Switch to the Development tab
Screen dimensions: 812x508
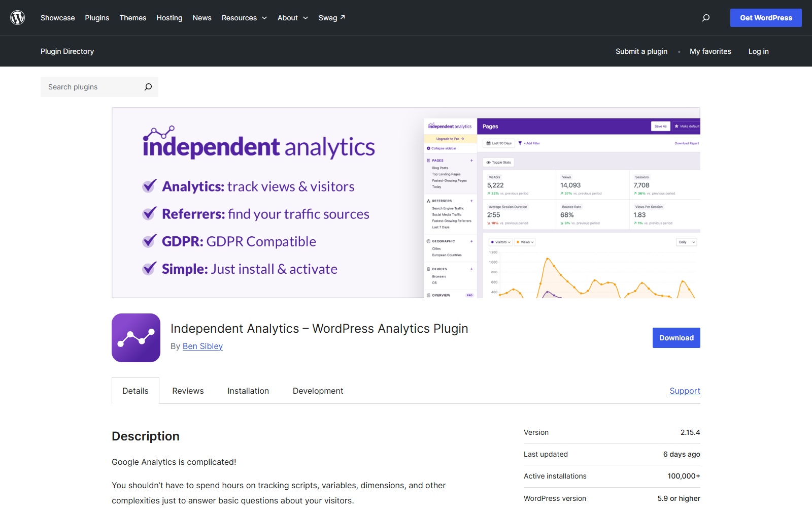point(318,391)
